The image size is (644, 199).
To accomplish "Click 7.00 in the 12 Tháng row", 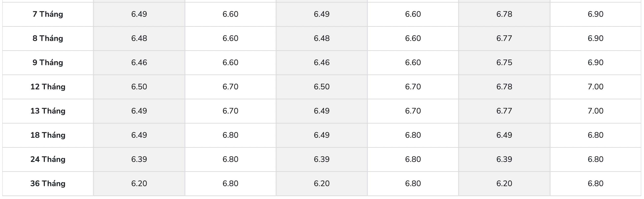I will pyautogui.click(x=595, y=87).
